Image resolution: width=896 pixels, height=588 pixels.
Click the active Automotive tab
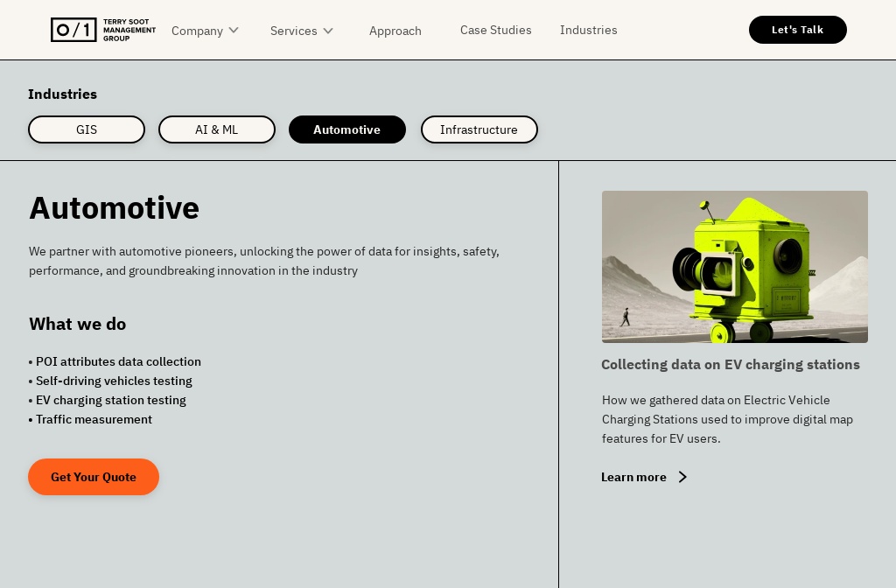(346, 129)
